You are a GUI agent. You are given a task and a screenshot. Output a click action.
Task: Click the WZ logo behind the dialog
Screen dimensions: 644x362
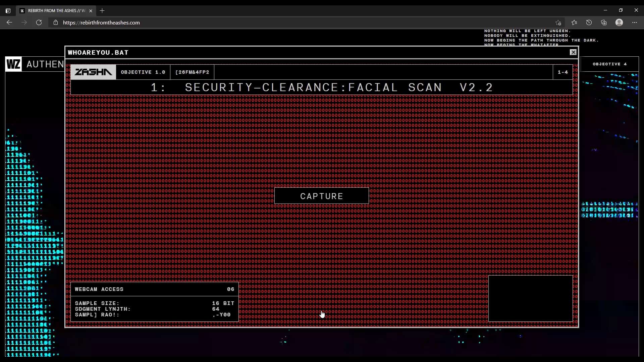tap(13, 64)
